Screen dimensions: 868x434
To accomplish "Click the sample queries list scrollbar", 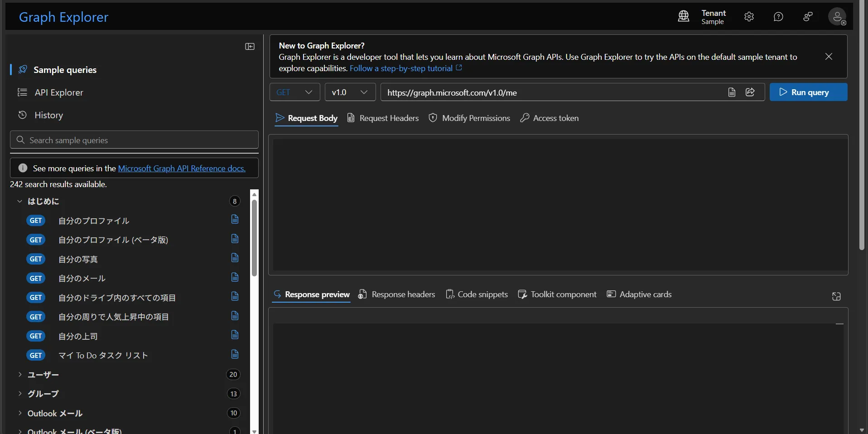I will coord(254,238).
